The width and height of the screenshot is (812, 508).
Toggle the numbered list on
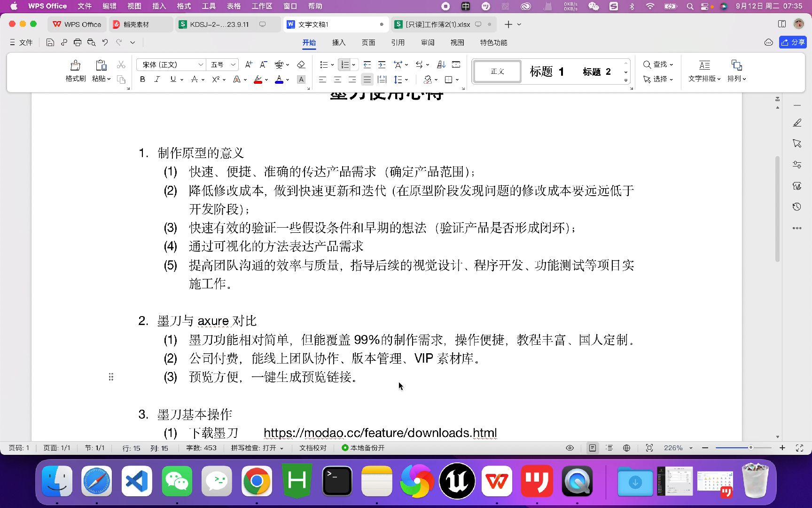point(344,64)
